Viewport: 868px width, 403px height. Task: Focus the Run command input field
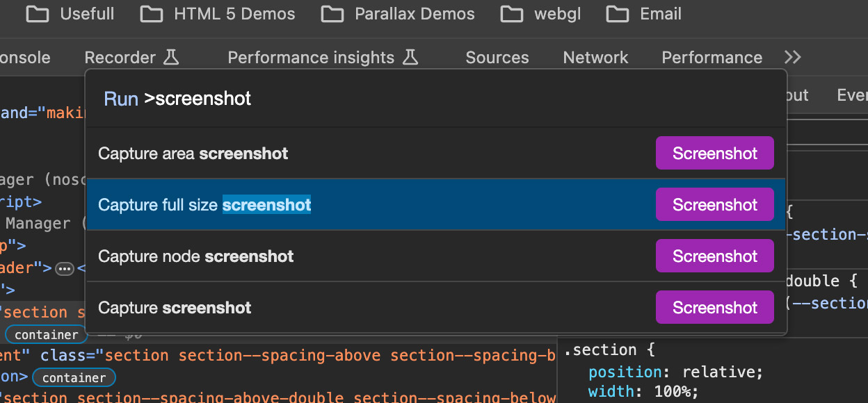coord(436,99)
